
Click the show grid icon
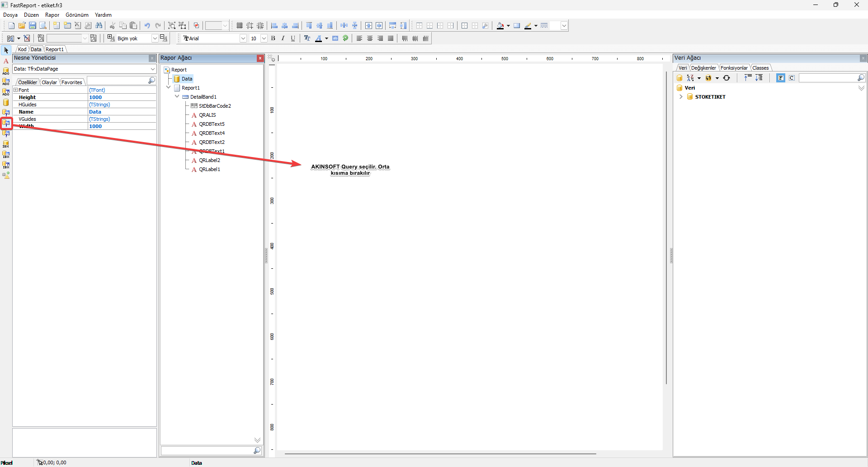[240, 26]
